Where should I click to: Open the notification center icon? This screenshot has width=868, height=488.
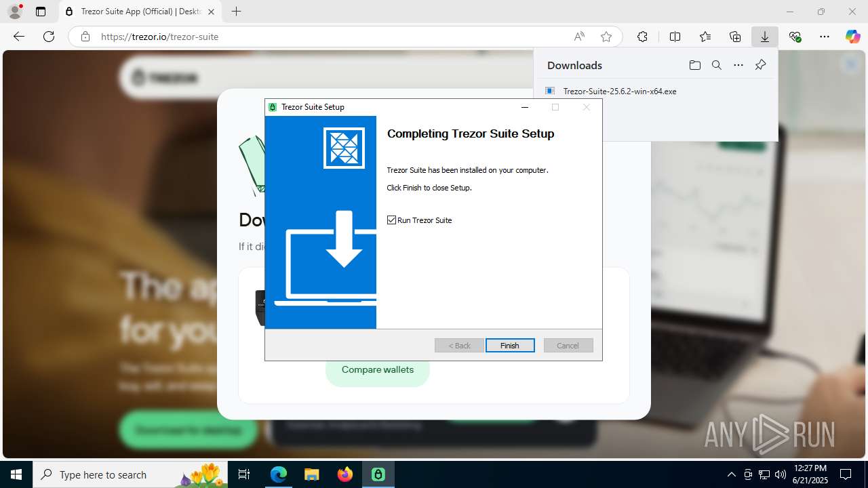846,474
